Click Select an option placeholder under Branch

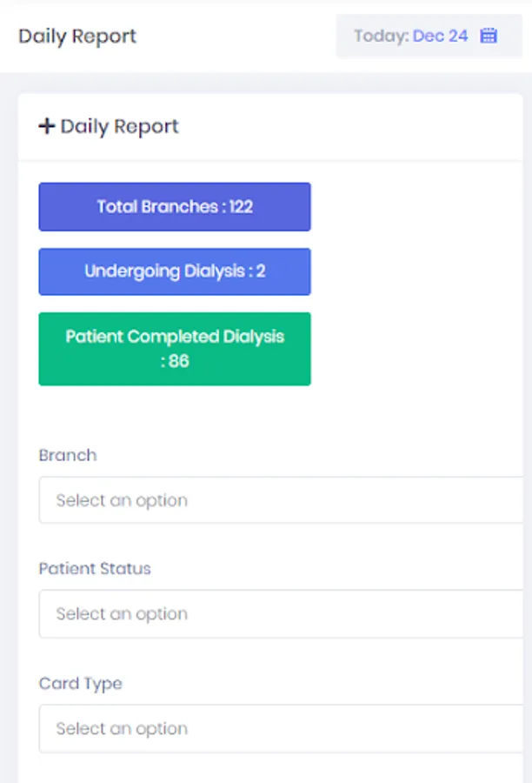[x=122, y=500]
